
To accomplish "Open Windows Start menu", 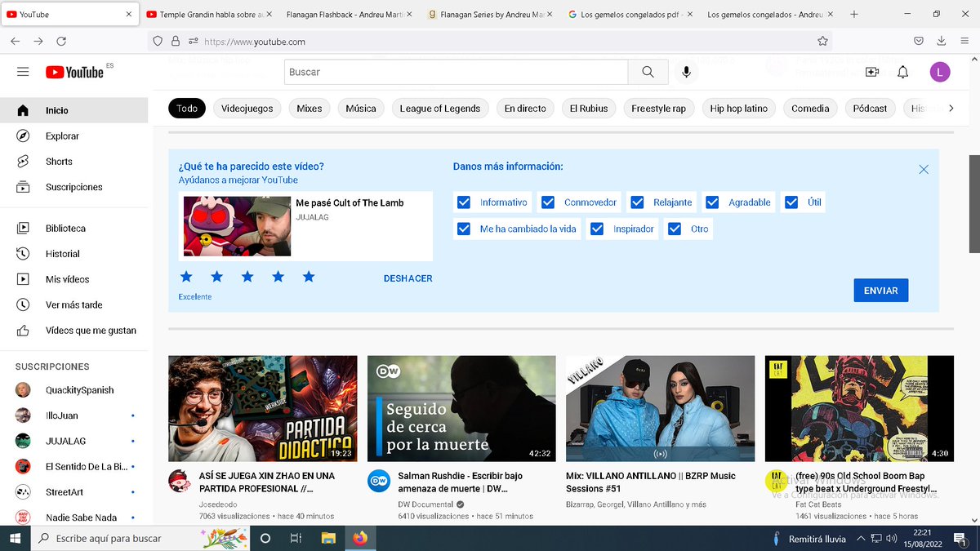I will pos(15,539).
